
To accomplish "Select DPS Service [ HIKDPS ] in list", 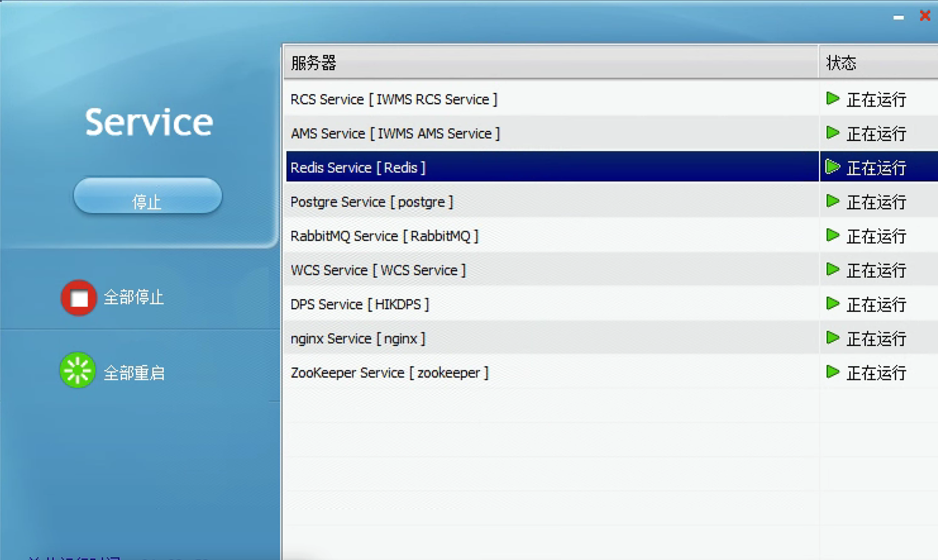I will (x=360, y=305).
